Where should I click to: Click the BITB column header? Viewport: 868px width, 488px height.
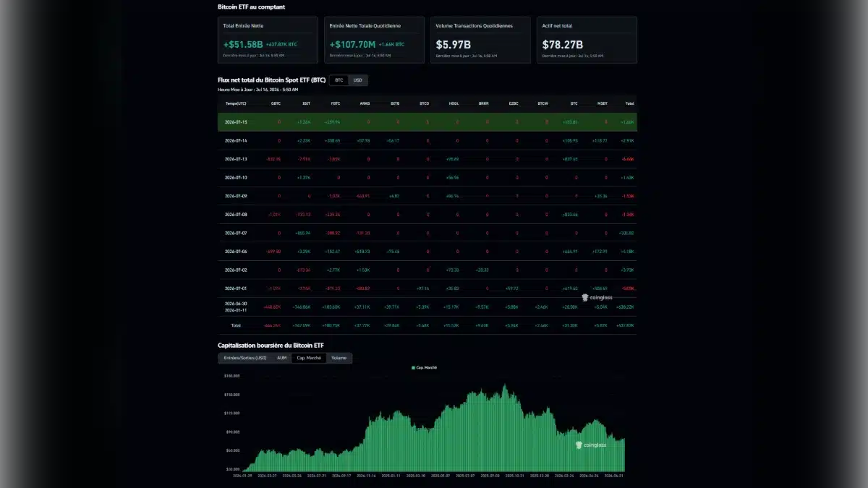point(395,103)
